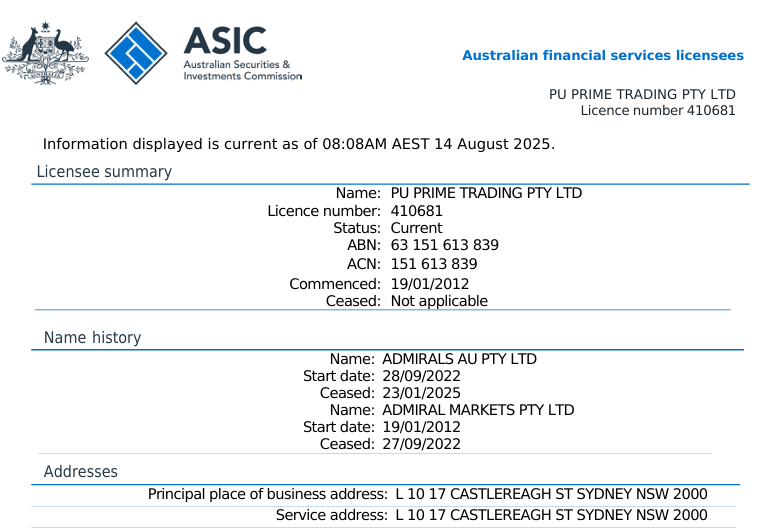Click the former name ADMIRAL MARKETS PTY LTD
Image resolution: width=769 pixels, height=530 pixels.
tap(478, 410)
